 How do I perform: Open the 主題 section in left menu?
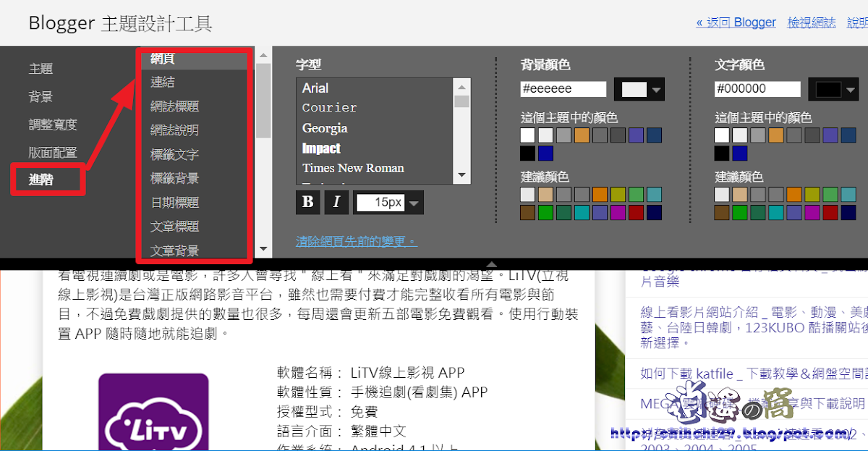pyautogui.click(x=41, y=69)
